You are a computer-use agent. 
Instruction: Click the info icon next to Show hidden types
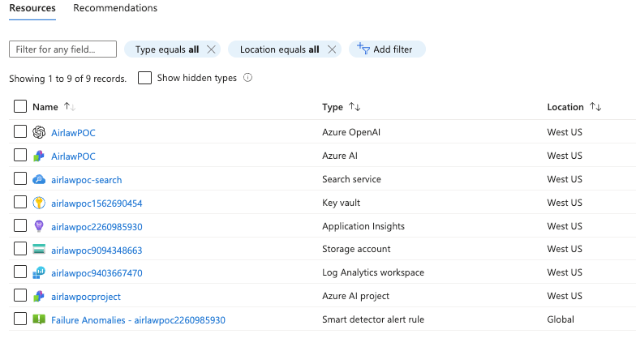pyautogui.click(x=248, y=79)
